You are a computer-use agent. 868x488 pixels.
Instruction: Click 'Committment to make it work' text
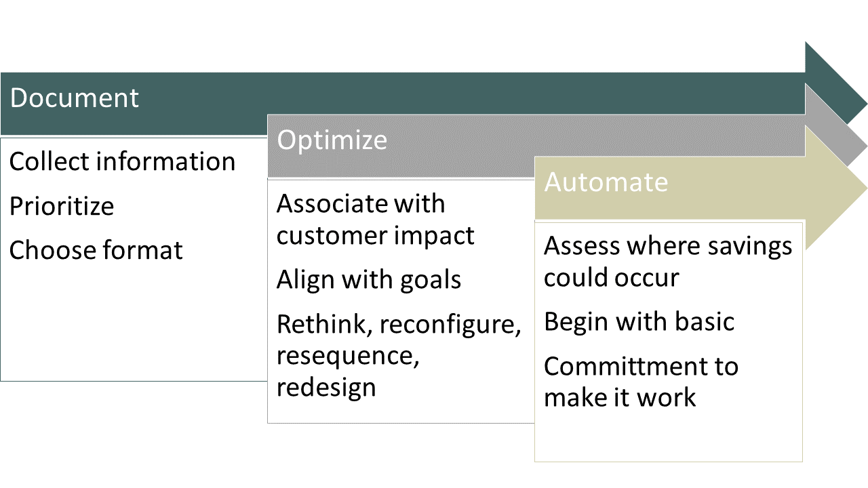[x=641, y=382]
